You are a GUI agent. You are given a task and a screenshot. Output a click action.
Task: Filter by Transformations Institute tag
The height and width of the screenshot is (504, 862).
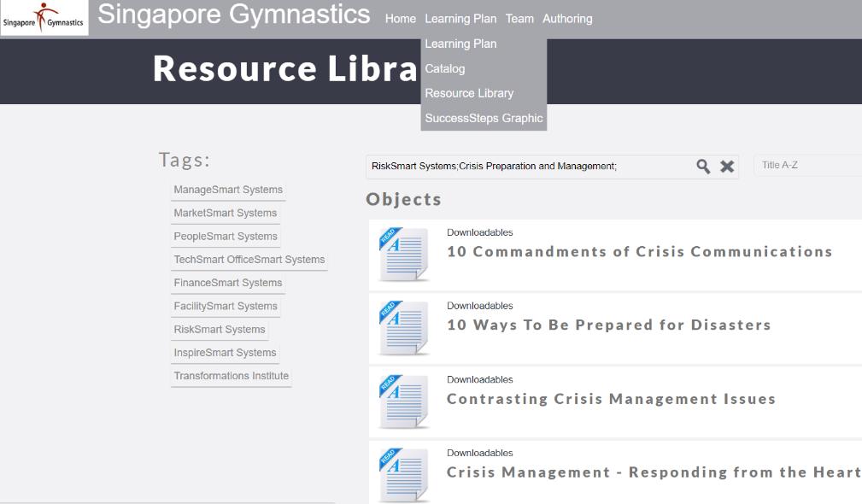[x=231, y=376]
